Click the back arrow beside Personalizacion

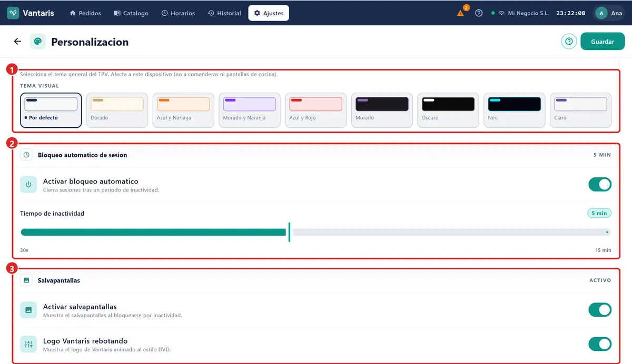17,42
